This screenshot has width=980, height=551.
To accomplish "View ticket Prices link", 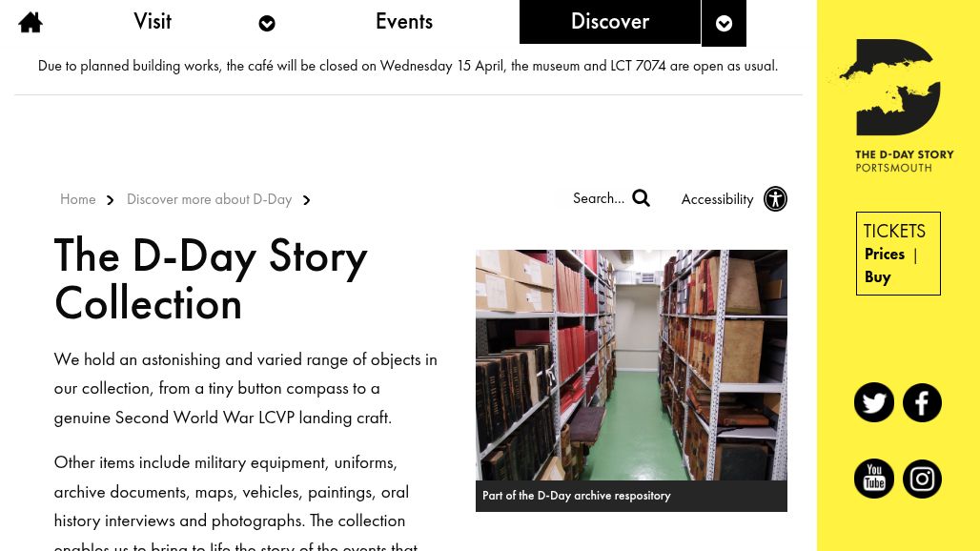I will pyautogui.click(x=884, y=254).
